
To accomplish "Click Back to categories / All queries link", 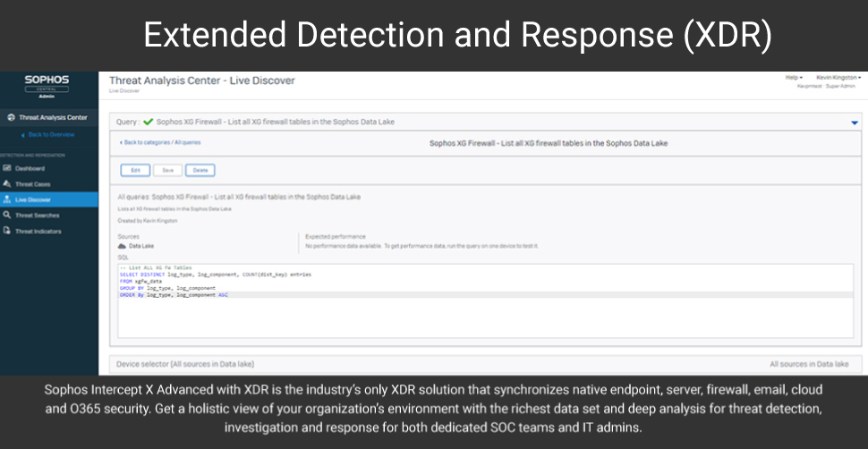I will pos(160,143).
